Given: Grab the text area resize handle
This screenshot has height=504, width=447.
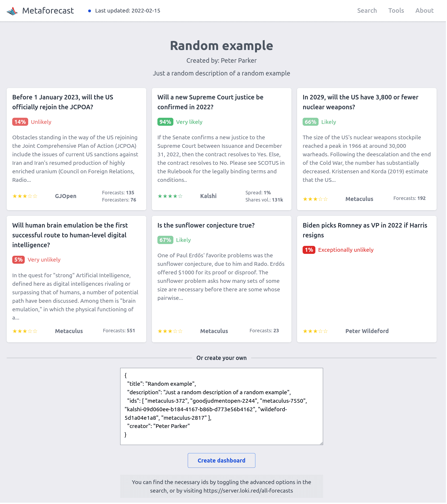Looking at the screenshot, I should [321, 443].
